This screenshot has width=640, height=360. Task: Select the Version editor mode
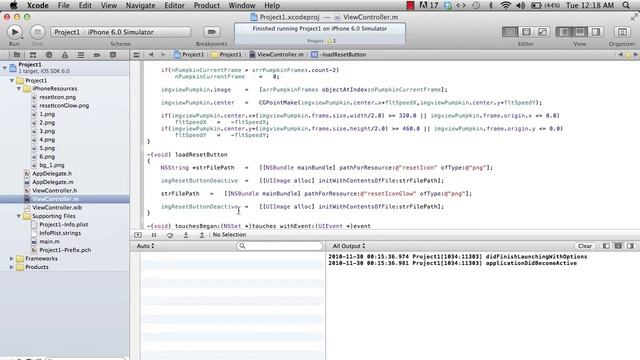click(x=542, y=32)
